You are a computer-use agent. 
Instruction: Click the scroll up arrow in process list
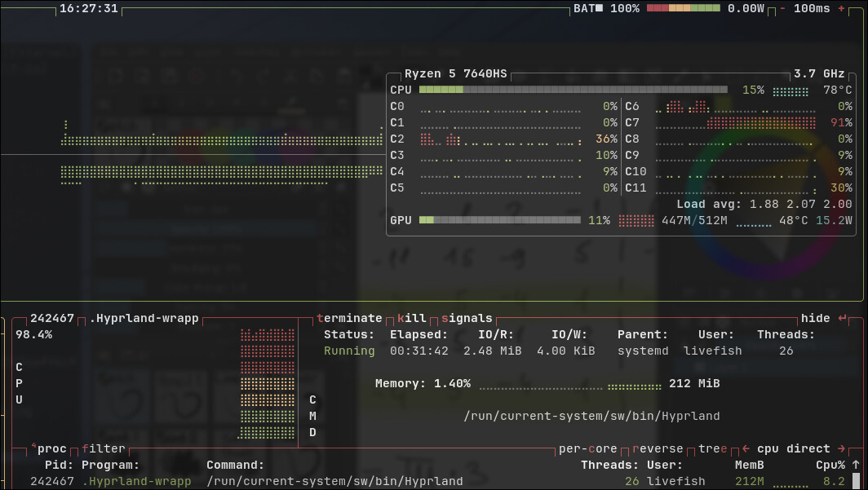[x=856, y=465]
